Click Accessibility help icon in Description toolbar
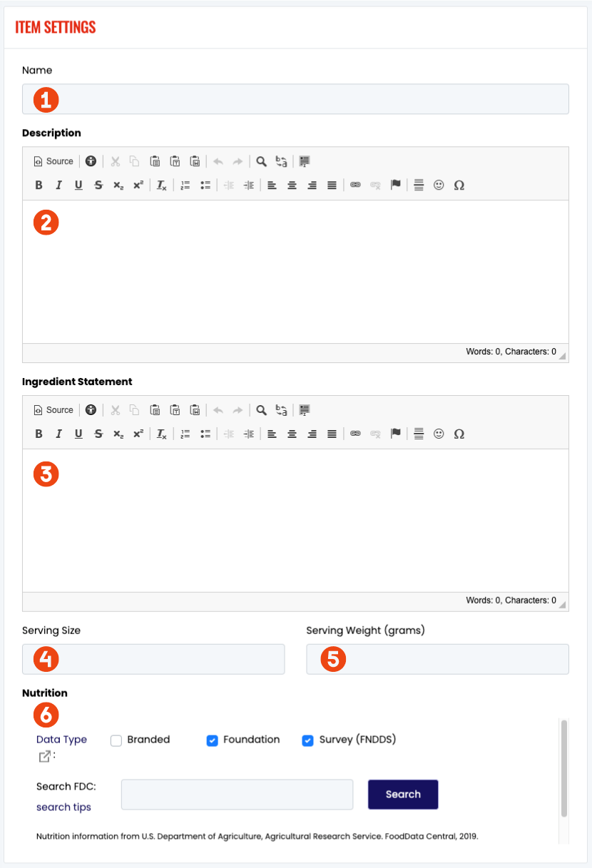 (91, 161)
